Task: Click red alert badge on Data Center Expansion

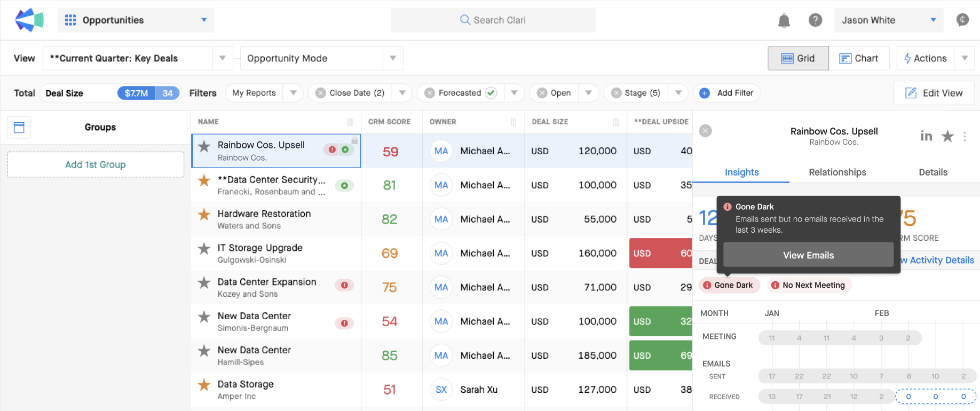Action: pos(344,285)
